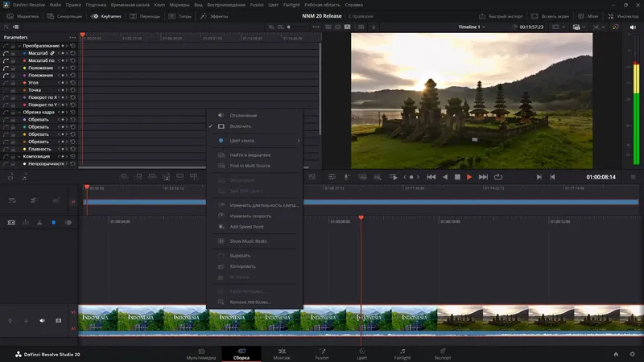Mute the timeline audio track speaker
This screenshot has height=362, width=644.
[43, 320]
